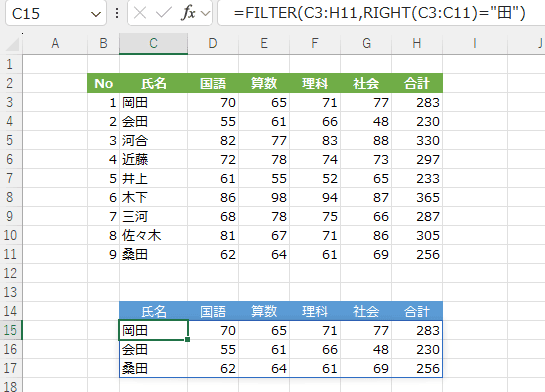Select column A header
This screenshot has width=545, height=392.
pyautogui.click(x=55, y=43)
